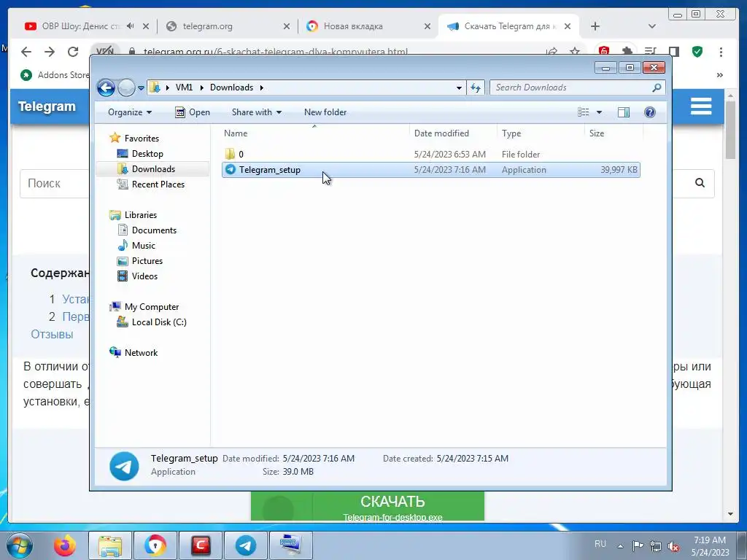
Task: Open Videos library
Action: tap(144, 276)
